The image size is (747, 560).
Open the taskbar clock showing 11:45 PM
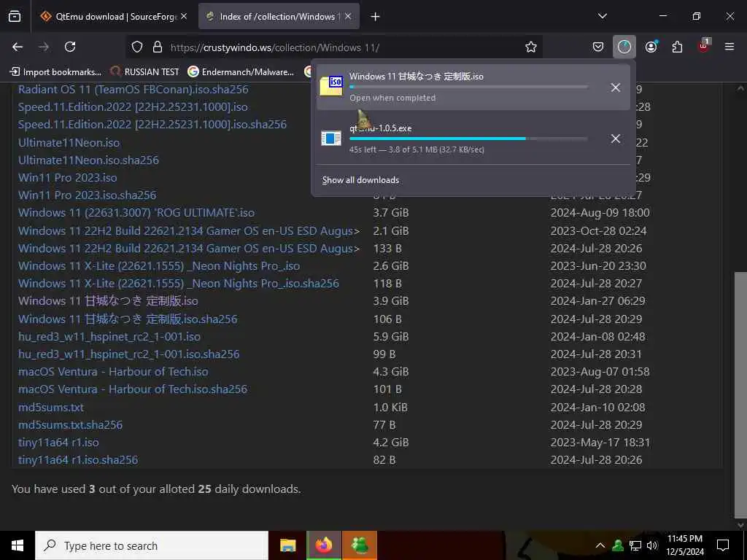point(684,545)
